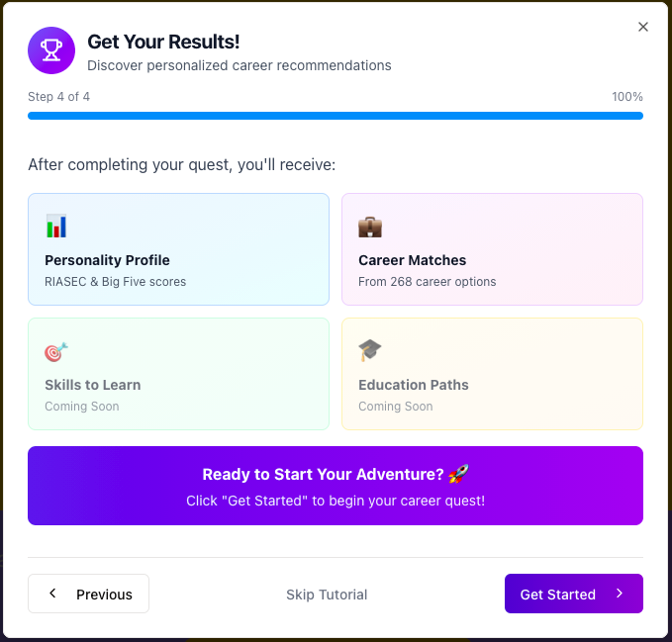Click the left chevron on Previous
The width and height of the screenshot is (672, 642).
[x=52, y=594]
